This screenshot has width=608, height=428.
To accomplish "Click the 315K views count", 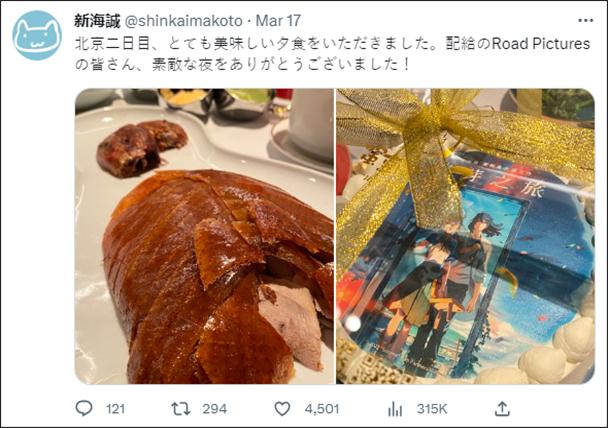I will (x=432, y=409).
